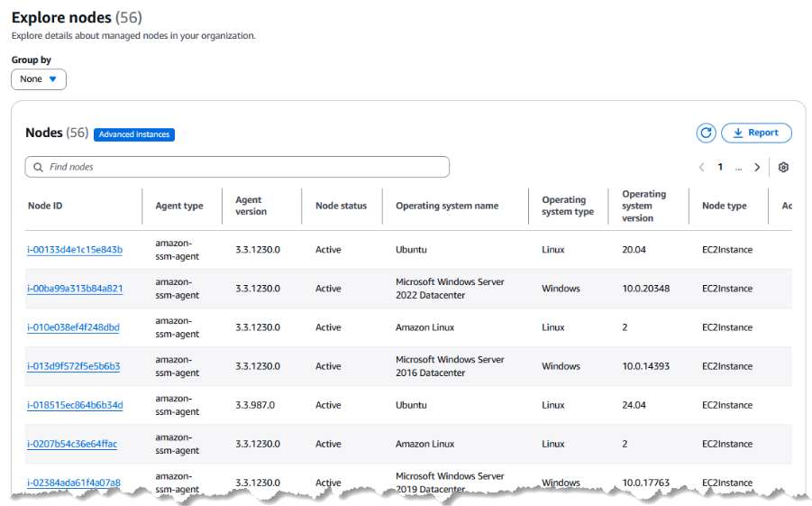Screen dimensions: 812x506
Task: Select OS version 24.04 cell
Action: [x=634, y=405]
